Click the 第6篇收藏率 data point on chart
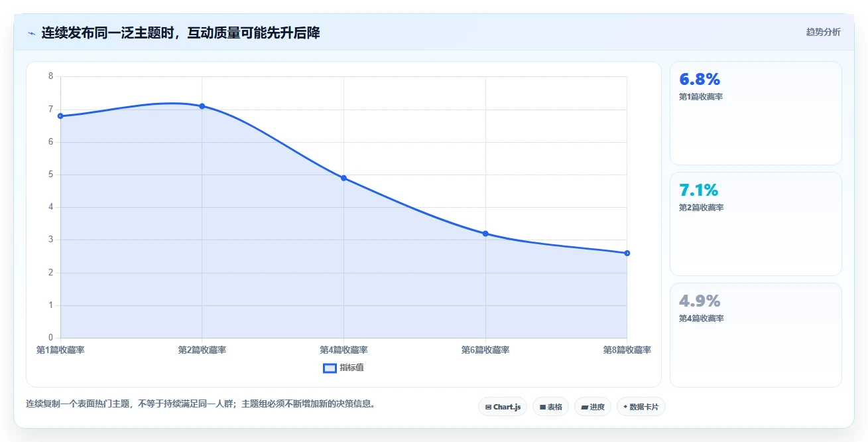 click(485, 234)
